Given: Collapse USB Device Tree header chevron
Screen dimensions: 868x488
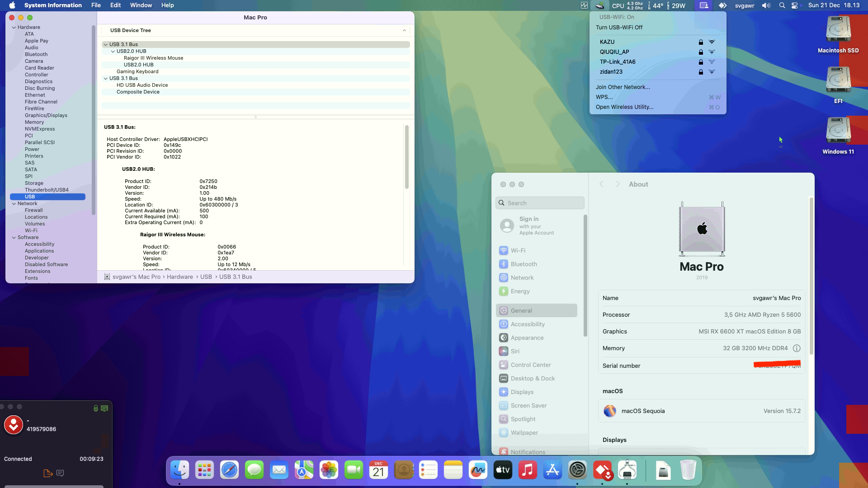Looking at the screenshot, I should [404, 30].
